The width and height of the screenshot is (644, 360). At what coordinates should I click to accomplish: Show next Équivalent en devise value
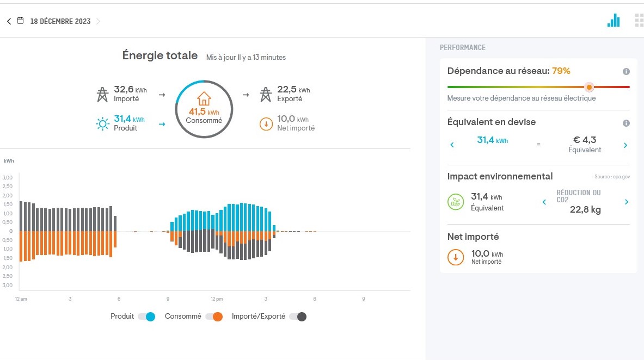pyautogui.click(x=625, y=145)
